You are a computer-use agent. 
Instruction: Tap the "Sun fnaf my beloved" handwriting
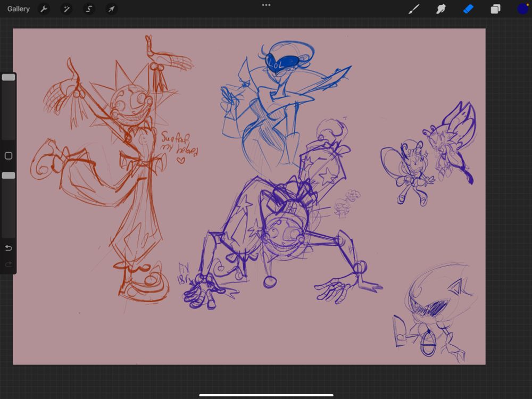point(179,147)
